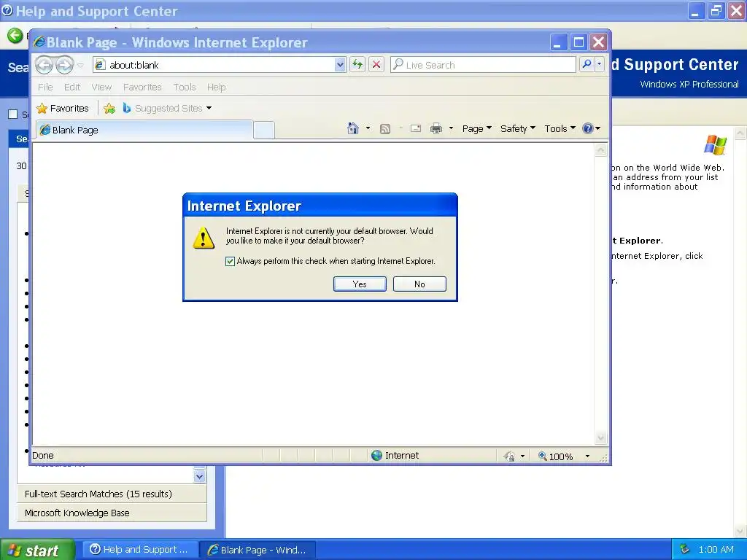Click the Help and Support green Back arrow
Screen dimensions: 747x560
coord(15,35)
